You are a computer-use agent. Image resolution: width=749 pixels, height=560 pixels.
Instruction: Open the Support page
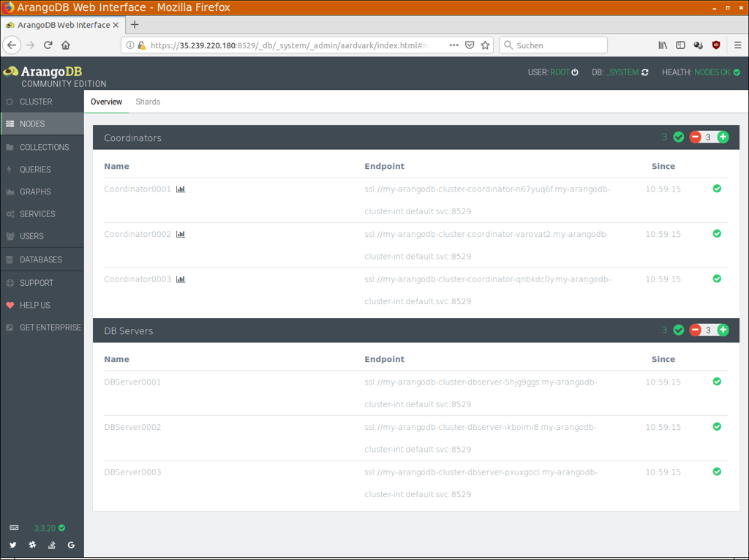37,282
